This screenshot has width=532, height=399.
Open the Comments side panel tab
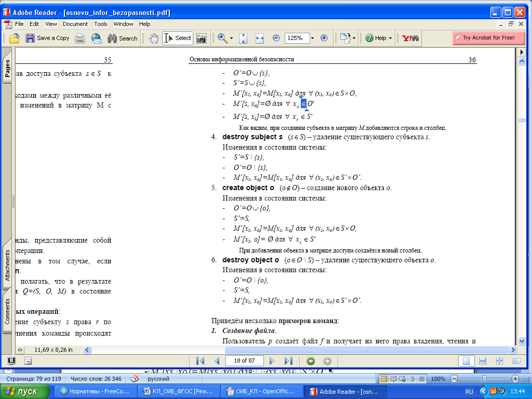tap(7, 311)
